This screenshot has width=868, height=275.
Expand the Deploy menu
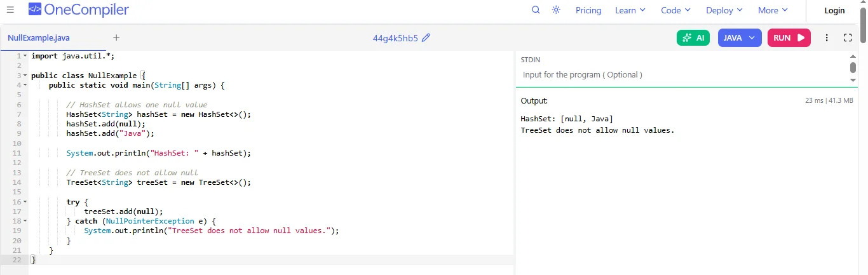[724, 10]
